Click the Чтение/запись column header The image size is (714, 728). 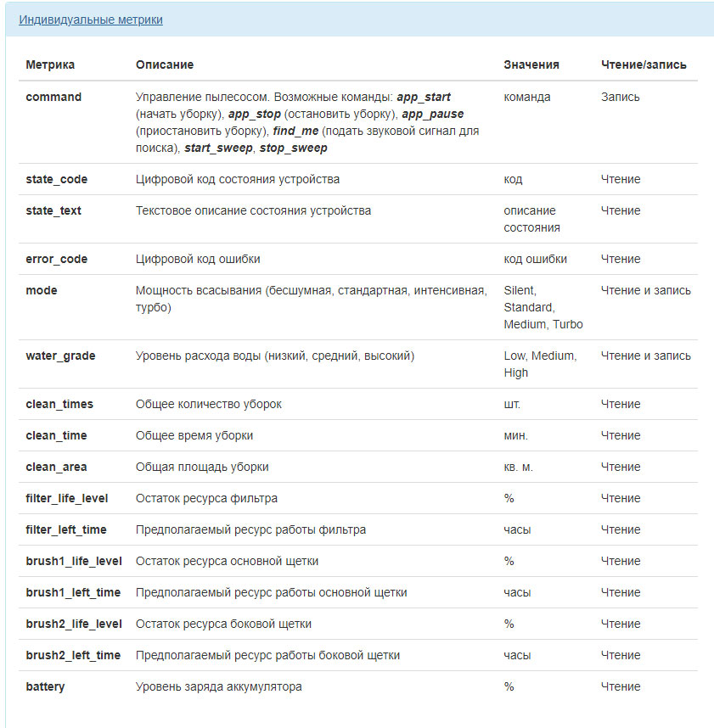(x=644, y=64)
